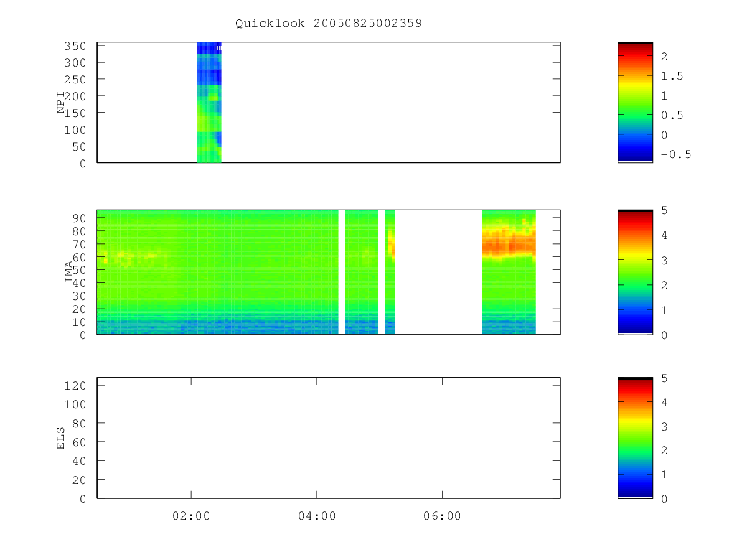Click the IMA colorbar scale
The height and width of the screenshot is (560, 747).
(635, 272)
